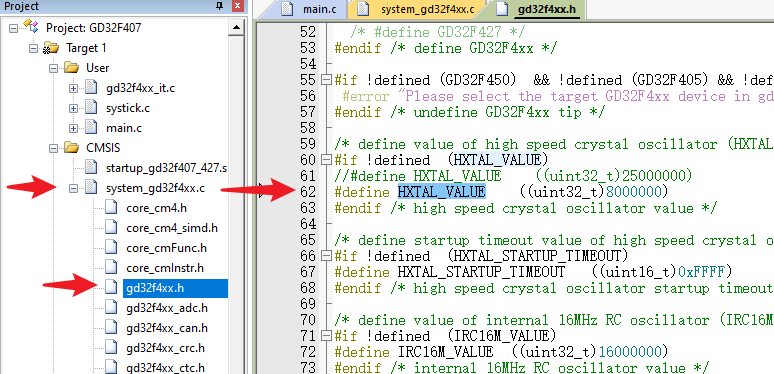Click line number 62 in the gutter
The width and height of the screenshot is (774, 374).
(308, 191)
